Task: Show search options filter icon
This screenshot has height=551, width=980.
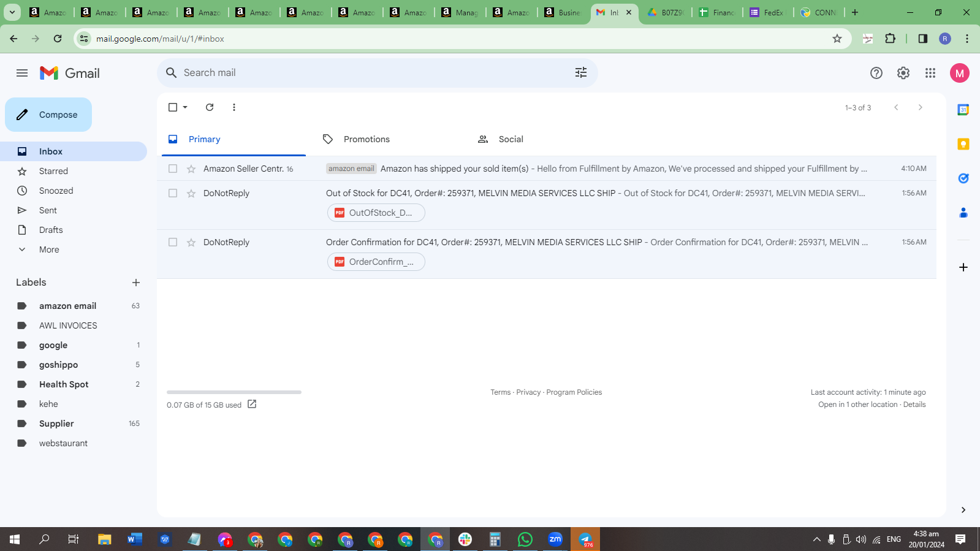Action: click(x=581, y=73)
